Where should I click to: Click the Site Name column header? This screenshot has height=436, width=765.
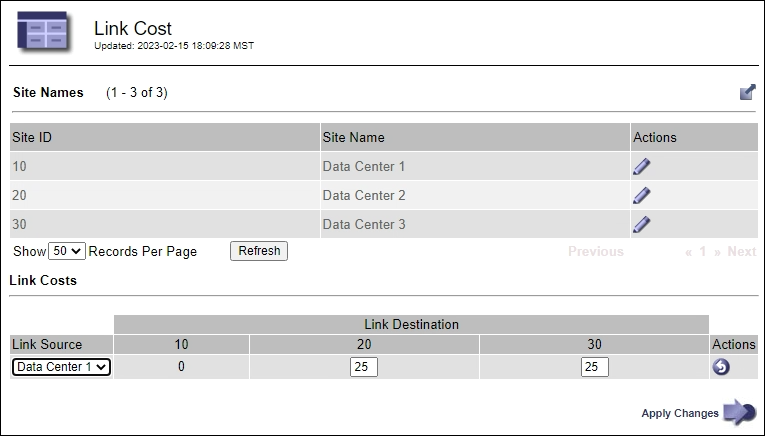[x=353, y=137]
